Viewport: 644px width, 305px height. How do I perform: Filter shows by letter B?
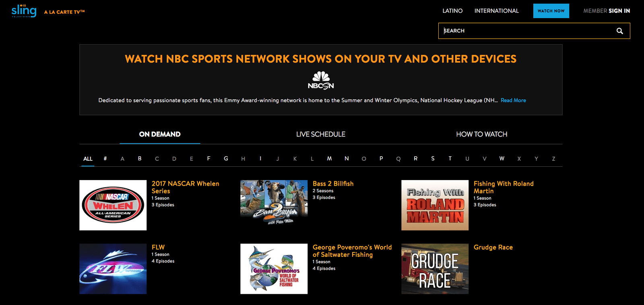coord(140,159)
